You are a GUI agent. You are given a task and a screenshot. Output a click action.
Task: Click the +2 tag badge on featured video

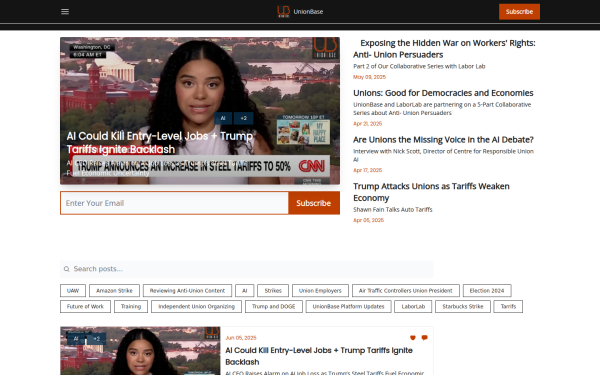point(243,118)
